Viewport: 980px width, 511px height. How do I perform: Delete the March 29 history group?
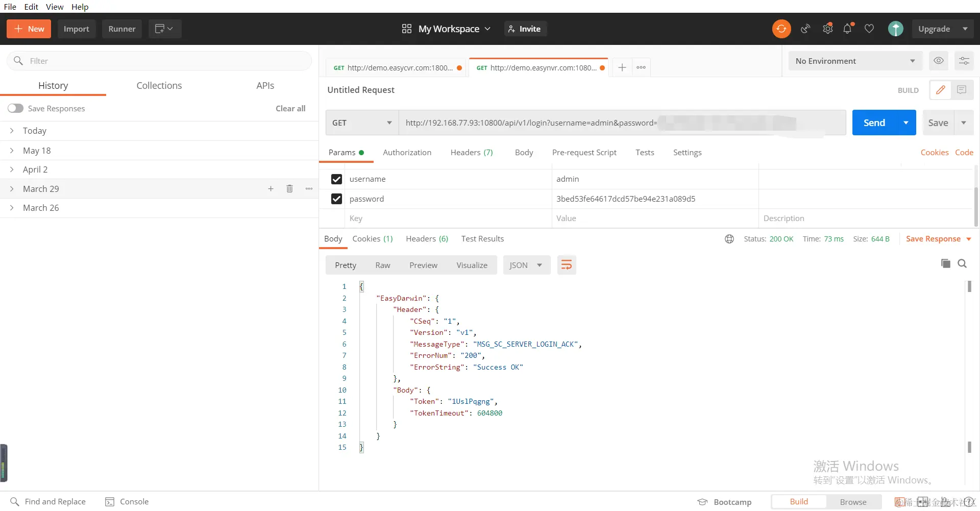point(289,189)
